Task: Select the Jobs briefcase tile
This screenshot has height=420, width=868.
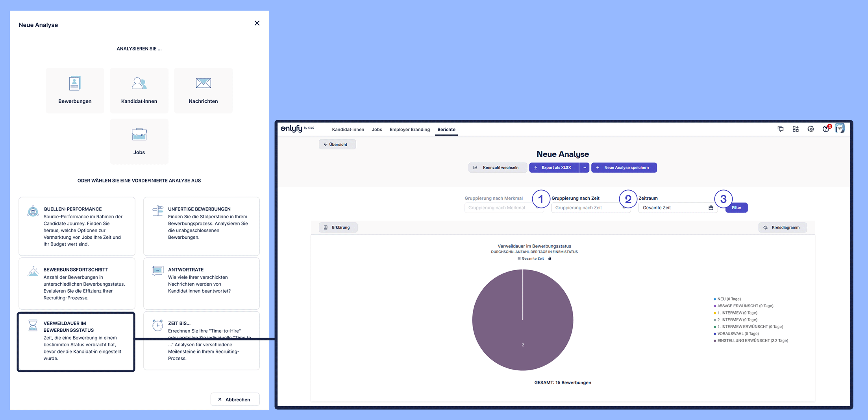Action: click(x=139, y=141)
